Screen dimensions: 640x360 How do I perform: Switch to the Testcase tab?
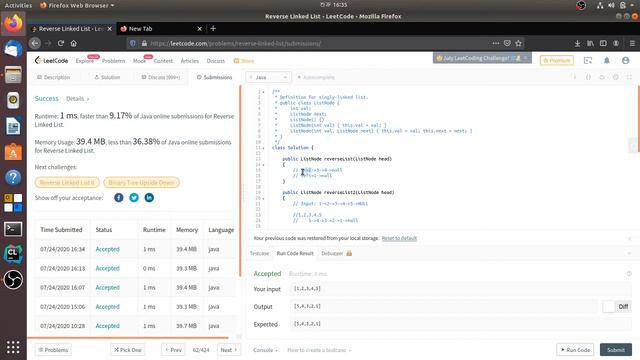(259, 253)
